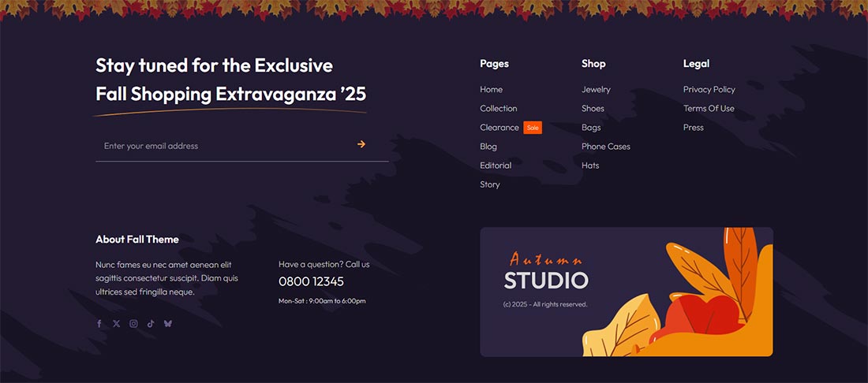This screenshot has height=383, width=868.
Task: Go to the Collection page link
Action: tap(498, 108)
